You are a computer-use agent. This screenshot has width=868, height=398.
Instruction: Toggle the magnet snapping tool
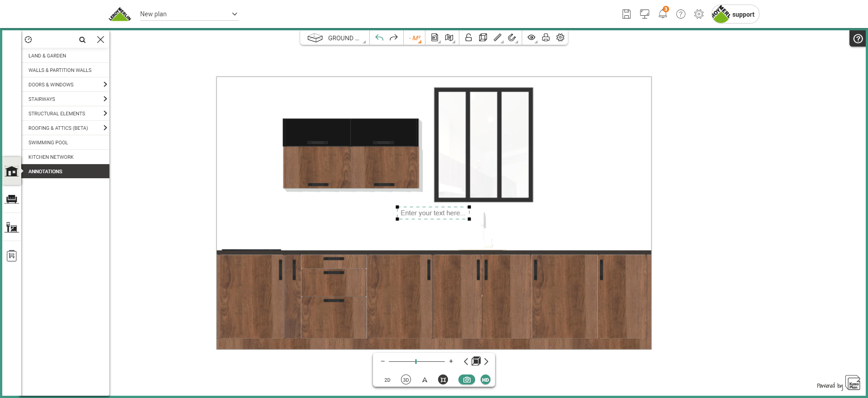coord(512,38)
